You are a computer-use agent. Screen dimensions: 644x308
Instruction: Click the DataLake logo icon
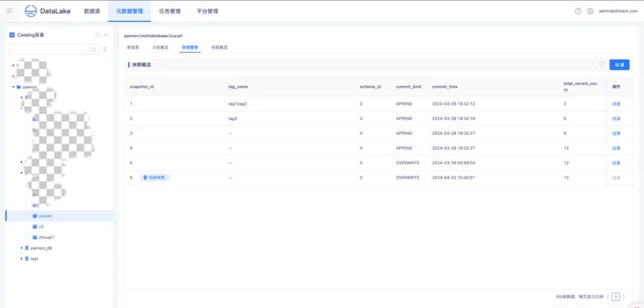point(30,11)
